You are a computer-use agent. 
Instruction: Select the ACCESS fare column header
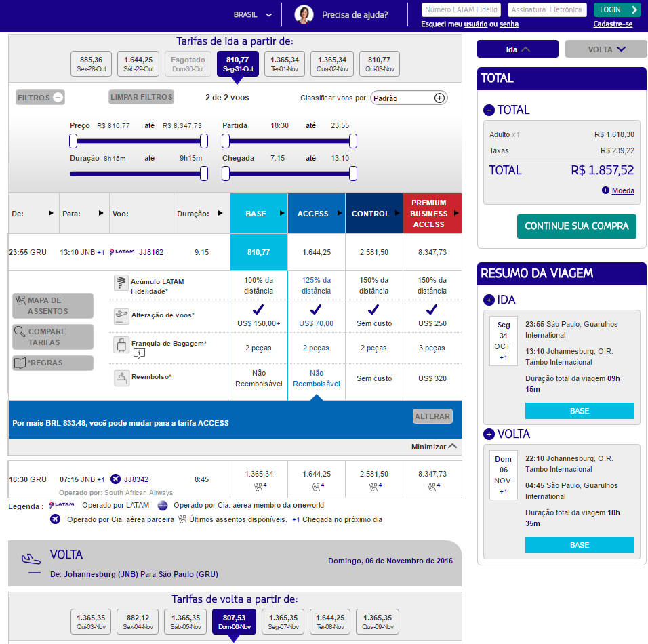click(317, 214)
